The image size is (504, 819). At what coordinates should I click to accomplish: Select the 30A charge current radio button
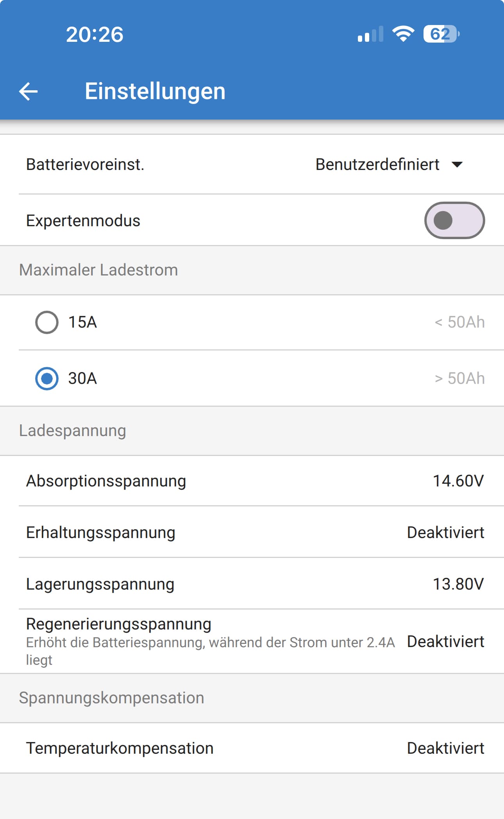point(47,379)
